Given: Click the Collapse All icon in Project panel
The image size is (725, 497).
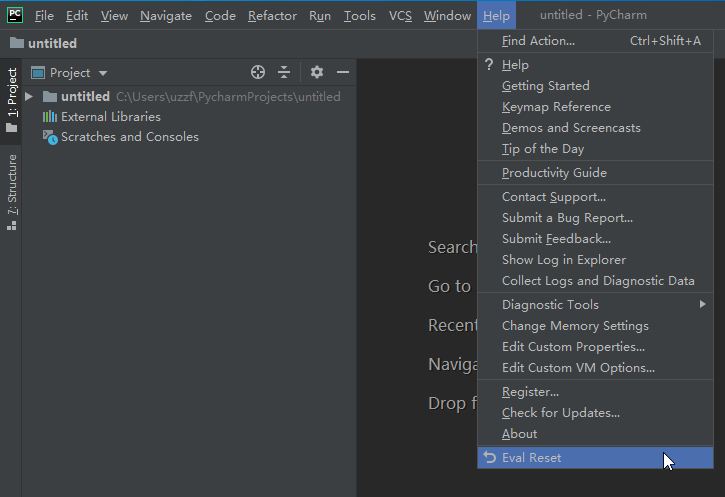Looking at the screenshot, I should point(284,72).
